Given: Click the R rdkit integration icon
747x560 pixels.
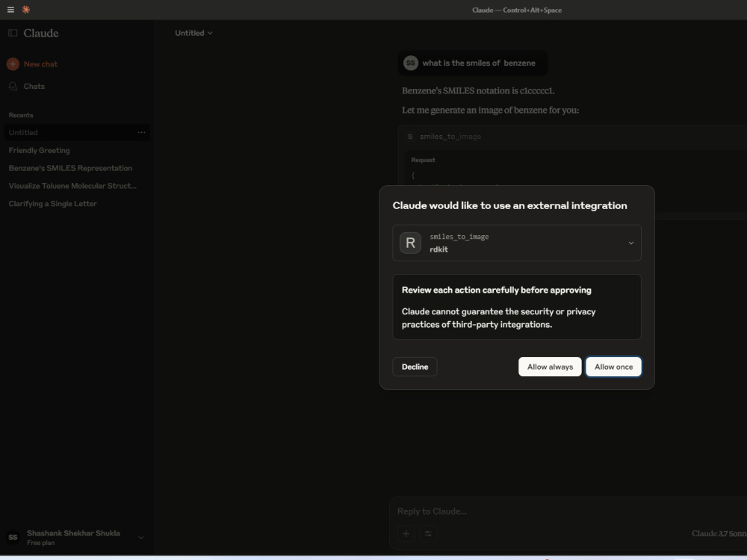Looking at the screenshot, I should (410, 243).
